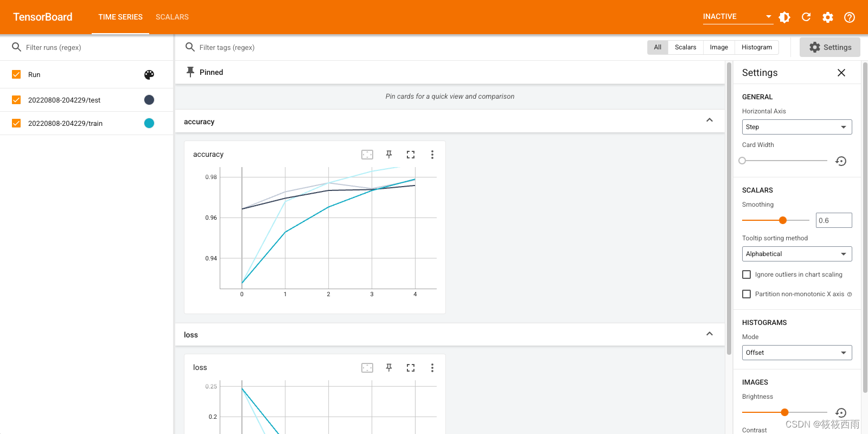The height and width of the screenshot is (434, 868).
Task: Switch to the TIME SERIES tab
Action: (120, 17)
